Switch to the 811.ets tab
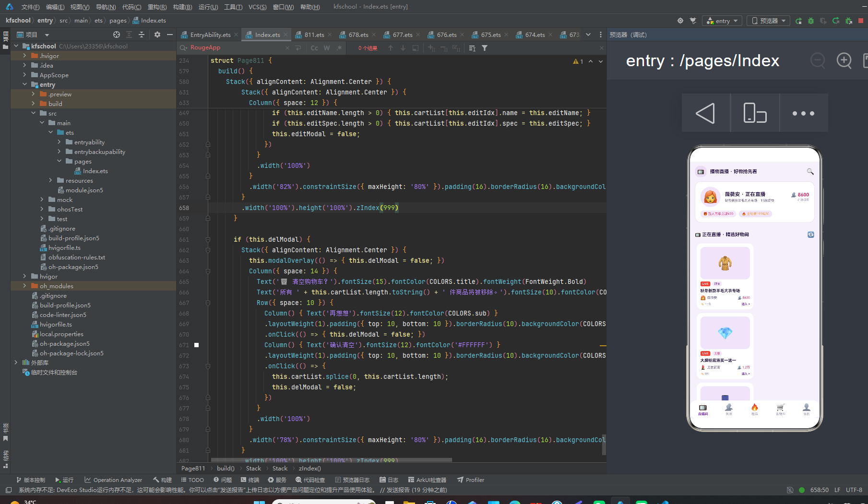Screen dimensions: 868x504 pos(314,35)
